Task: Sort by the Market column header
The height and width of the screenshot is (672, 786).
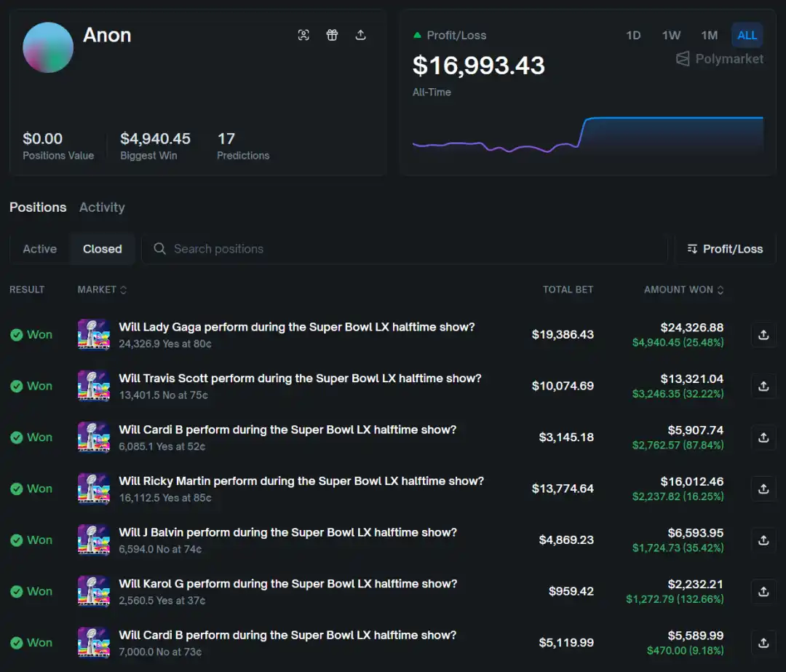Action: pos(102,290)
